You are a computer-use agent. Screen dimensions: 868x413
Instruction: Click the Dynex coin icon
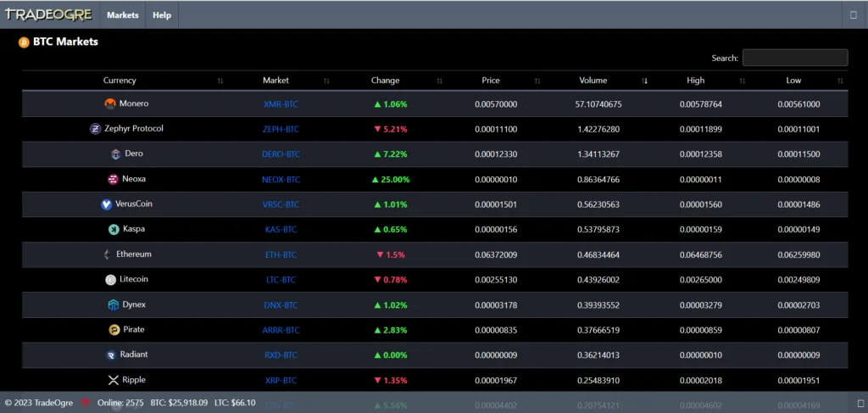(113, 305)
